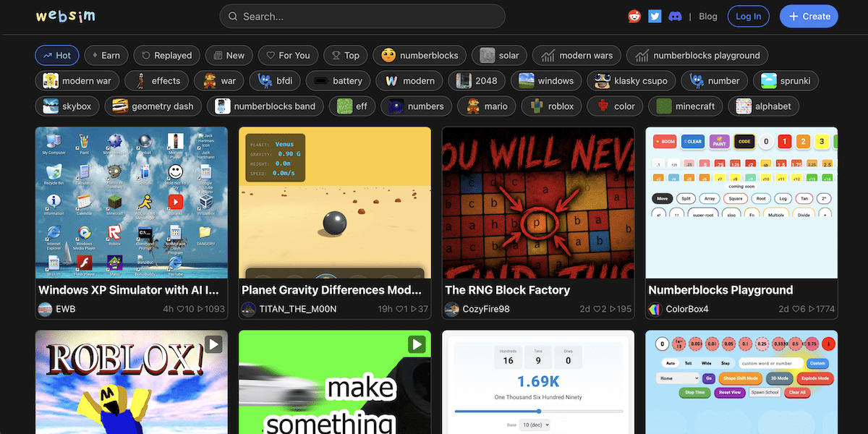
Task: Filter by solar tag
Action: point(499,55)
